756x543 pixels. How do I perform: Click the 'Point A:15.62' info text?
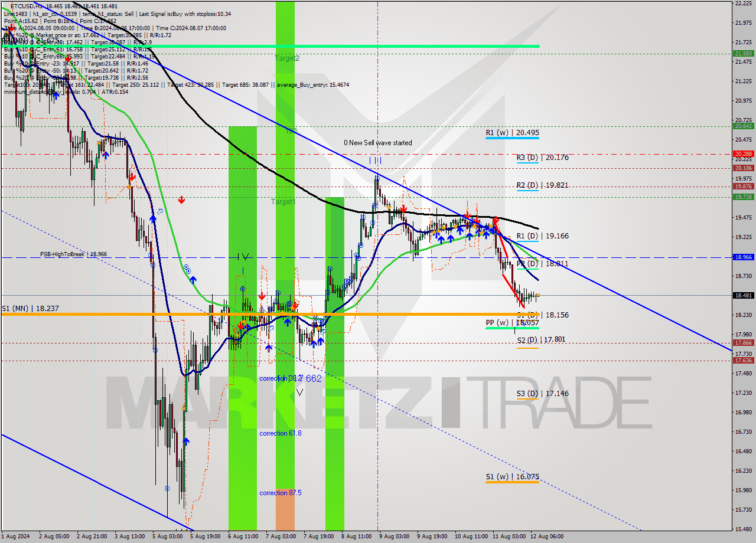point(21,21)
